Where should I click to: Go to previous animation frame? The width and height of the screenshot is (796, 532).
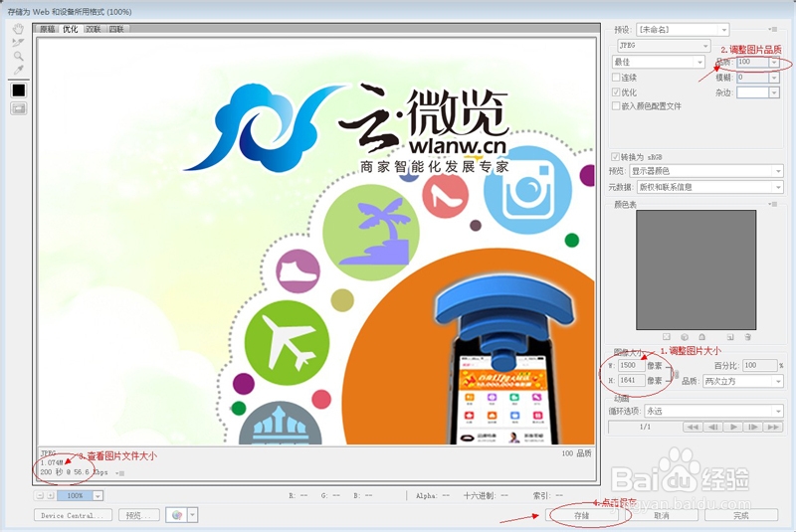(x=712, y=427)
